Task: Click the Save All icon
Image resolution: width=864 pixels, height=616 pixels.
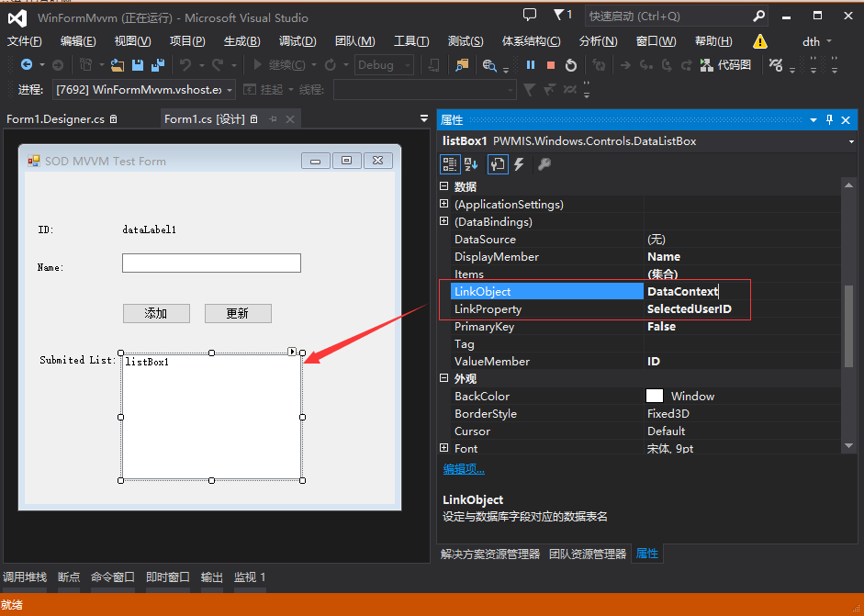Action: point(158,65)
